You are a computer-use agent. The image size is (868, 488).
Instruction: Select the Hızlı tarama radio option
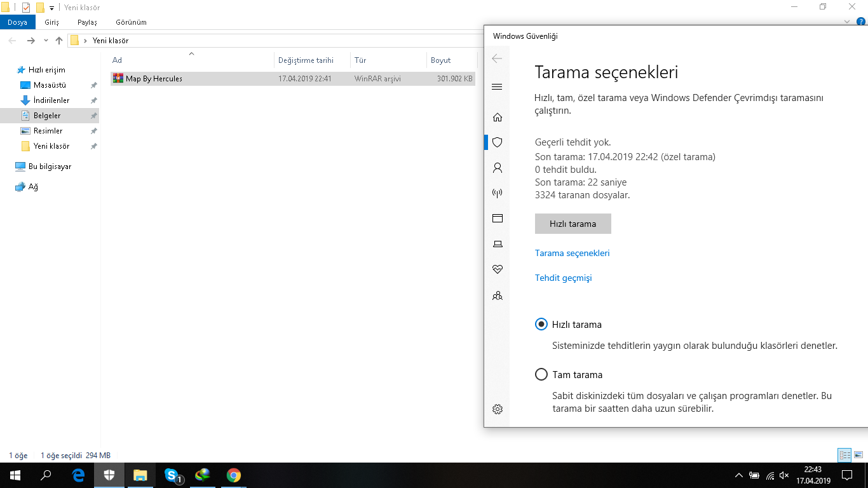(x=541, y=325)
